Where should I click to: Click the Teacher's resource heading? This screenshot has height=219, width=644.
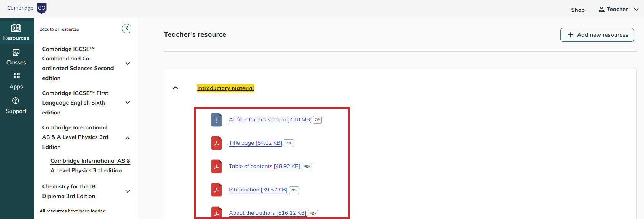coord(195,34)
